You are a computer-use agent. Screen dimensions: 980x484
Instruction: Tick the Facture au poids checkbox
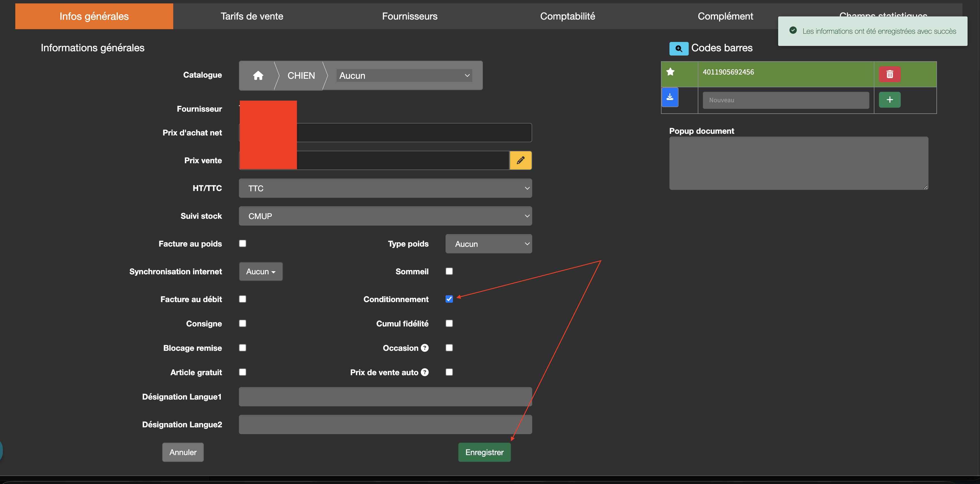[x=242, y=243]
